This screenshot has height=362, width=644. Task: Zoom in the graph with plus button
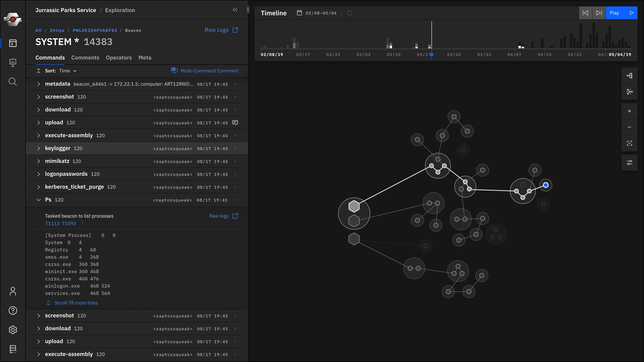coord(630,111)
